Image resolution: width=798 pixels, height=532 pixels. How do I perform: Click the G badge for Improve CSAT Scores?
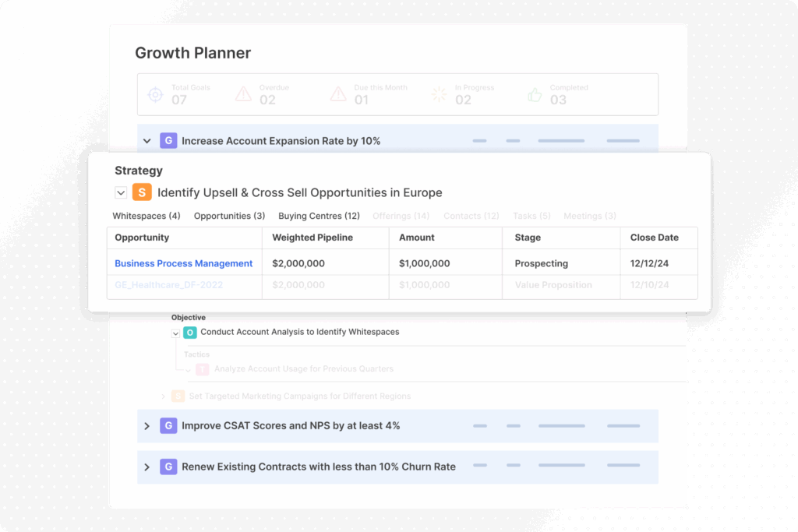click(168, 425)
